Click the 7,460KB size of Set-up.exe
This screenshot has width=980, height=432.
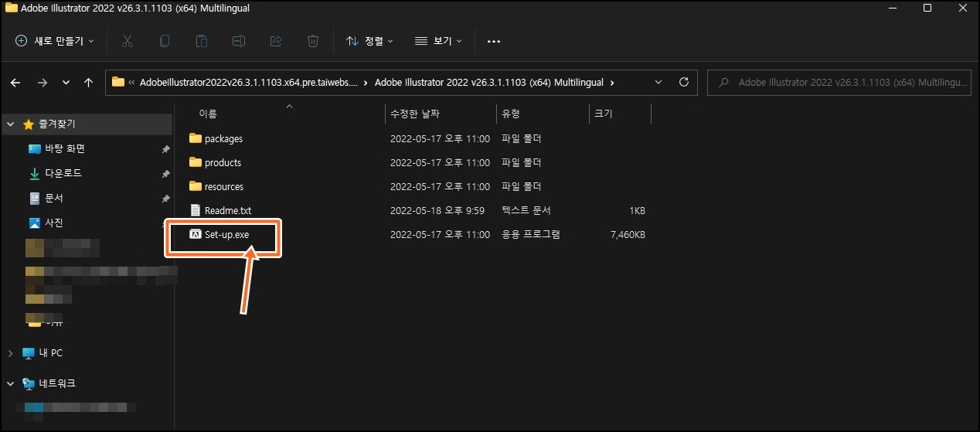point(628,235)
